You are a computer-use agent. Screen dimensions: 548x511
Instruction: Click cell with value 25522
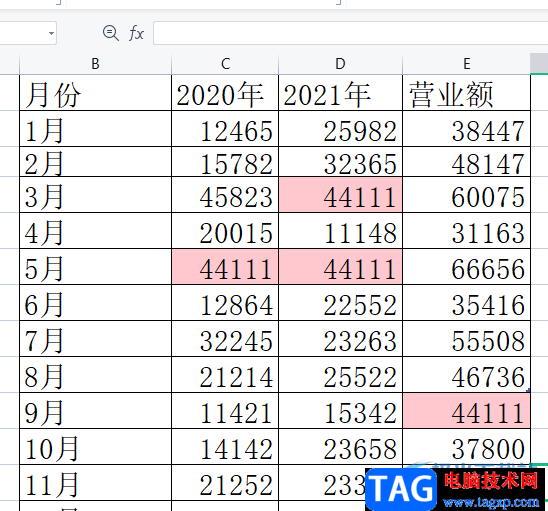(340, 375)
